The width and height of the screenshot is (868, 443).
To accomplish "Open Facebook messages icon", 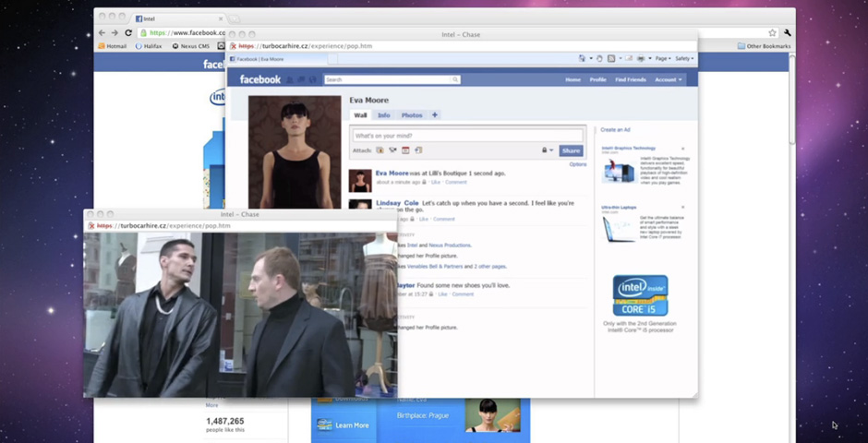I will coord(301,79).
